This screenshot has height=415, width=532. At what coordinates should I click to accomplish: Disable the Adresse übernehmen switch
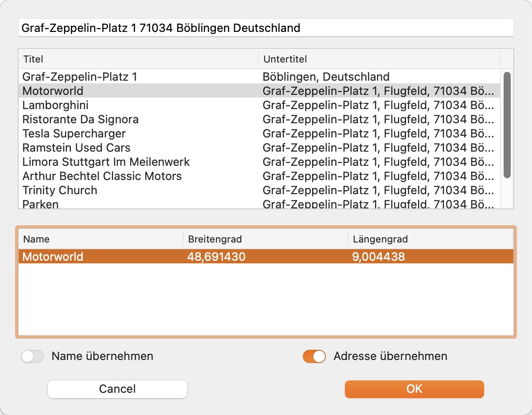314,356
